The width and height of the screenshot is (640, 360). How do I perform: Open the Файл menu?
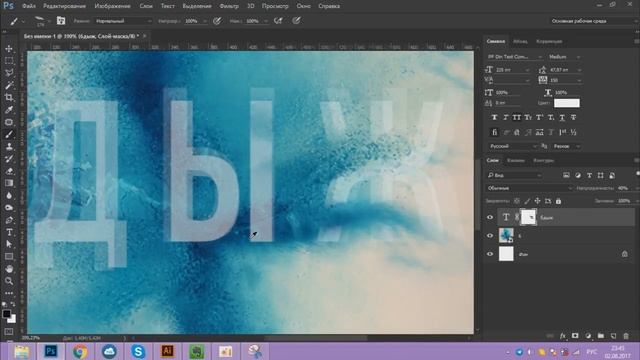pyautogui.click(x=29, y=6)
